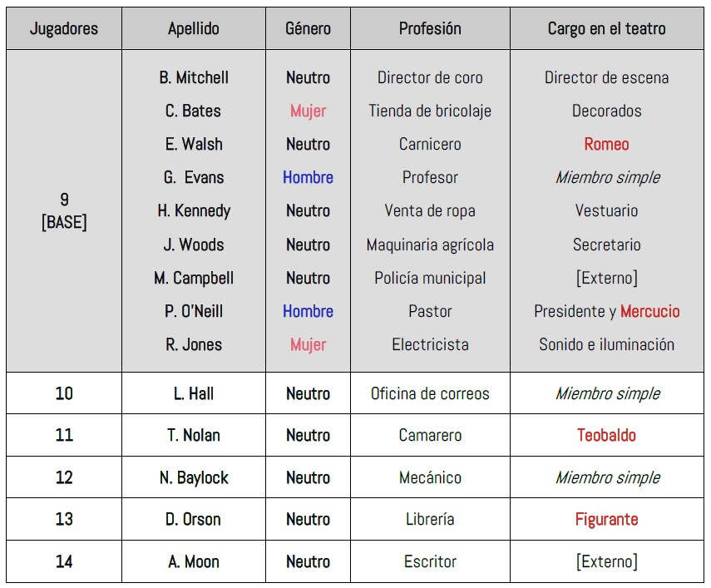Click the Policía municipal profession text
The height and width of the screenshot is (588, 711).
click(430, 278)
